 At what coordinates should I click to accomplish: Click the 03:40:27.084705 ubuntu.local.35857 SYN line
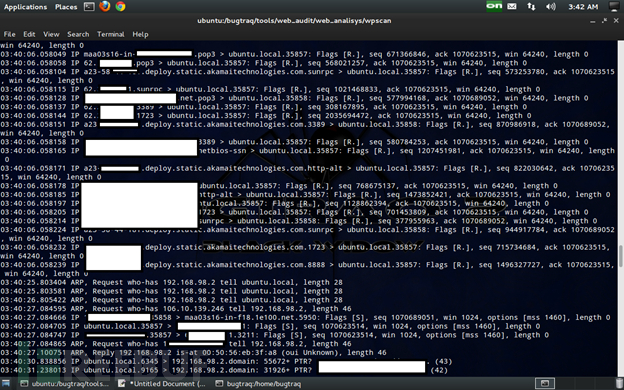click(270, 326)
